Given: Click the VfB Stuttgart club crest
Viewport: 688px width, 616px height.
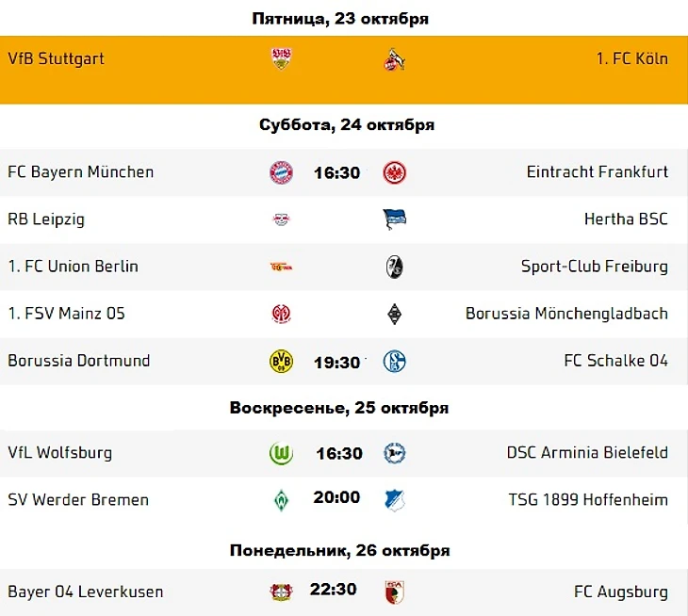Looking at the screenshot, I should [x=281, y=58].
